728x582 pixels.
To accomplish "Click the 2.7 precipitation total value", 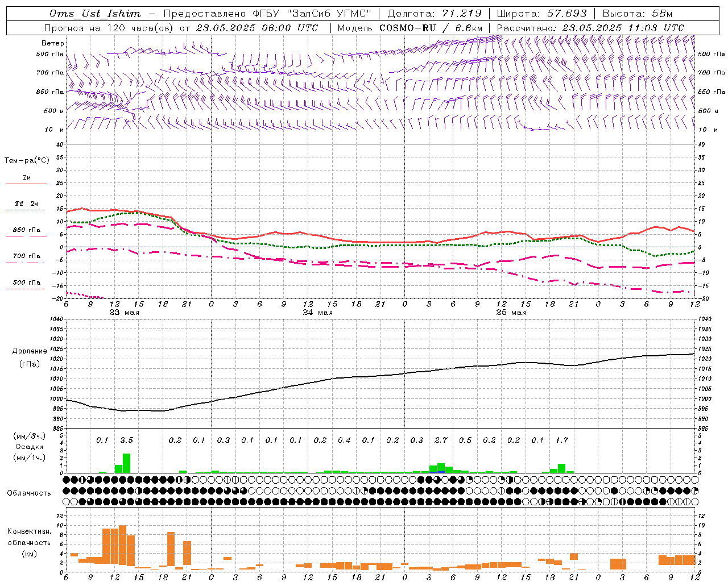I will pyautogui.click(x=441, y=440).
